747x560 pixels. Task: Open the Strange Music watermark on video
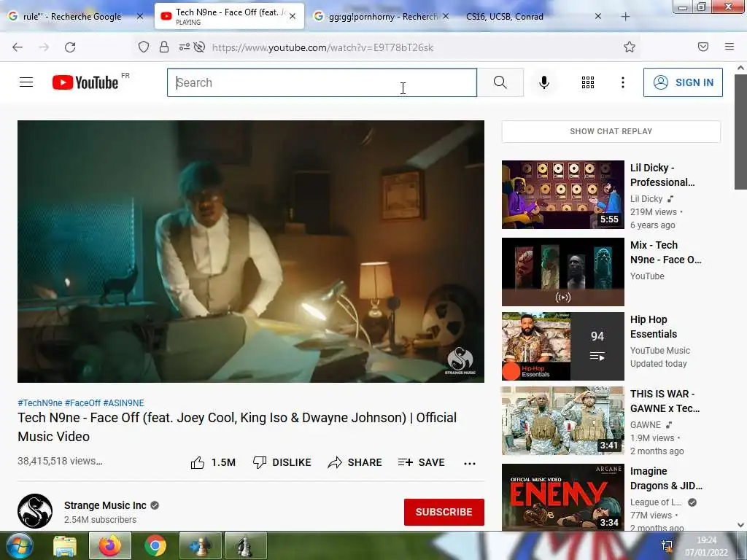[460, 360]
